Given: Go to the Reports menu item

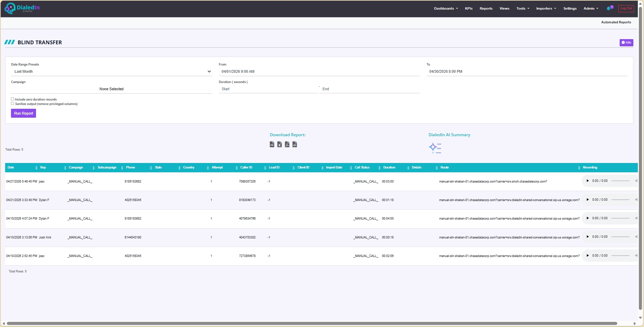Looking at the screenshot, I should coord(486,9).
